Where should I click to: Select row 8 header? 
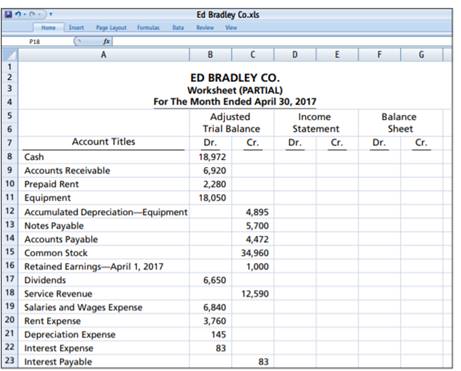point(10,156)
